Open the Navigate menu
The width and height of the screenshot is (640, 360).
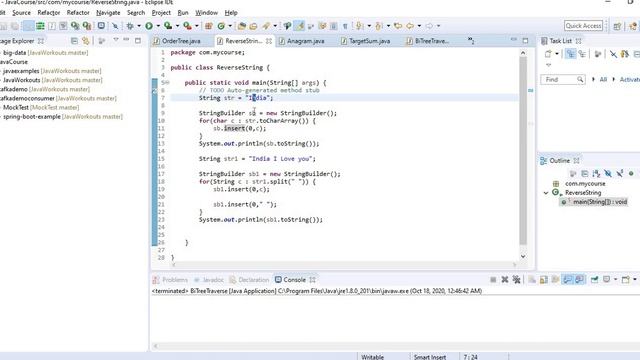pos(108,13)
